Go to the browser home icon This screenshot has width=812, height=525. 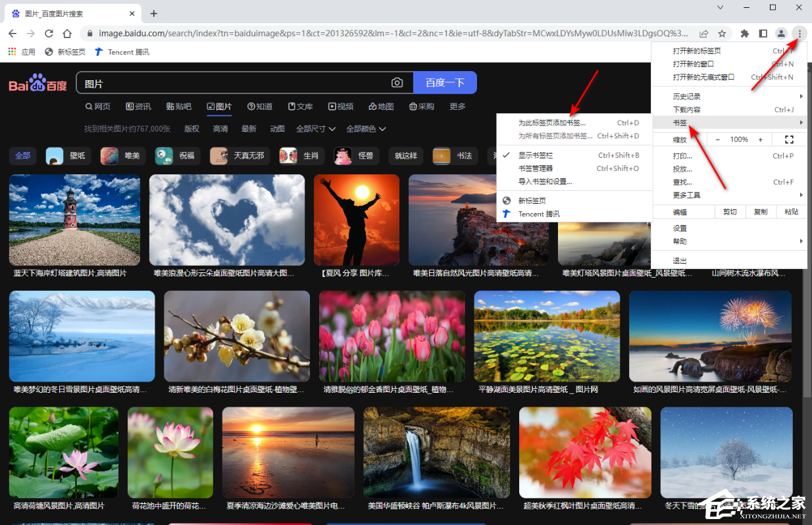(67, 33)
